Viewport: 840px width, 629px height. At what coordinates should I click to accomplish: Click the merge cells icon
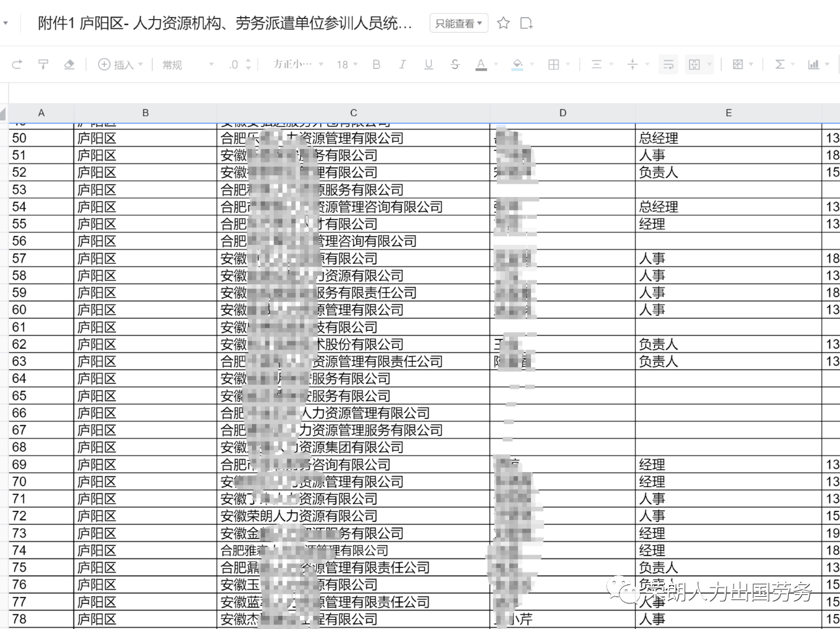[694, 64]
